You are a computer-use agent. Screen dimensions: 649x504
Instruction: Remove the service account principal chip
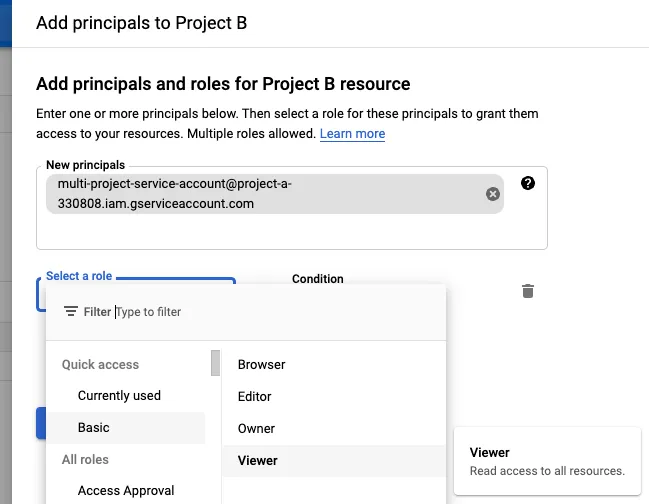tap(493, 194)
